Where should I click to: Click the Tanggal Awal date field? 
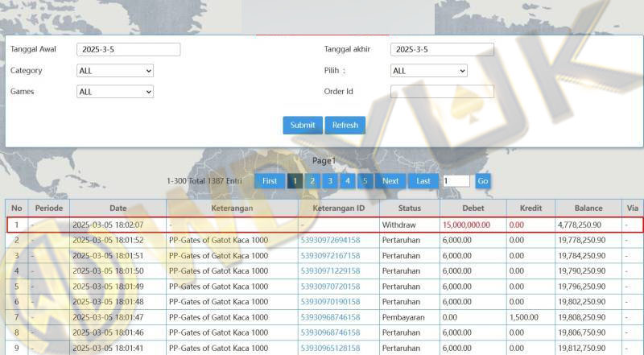point(129,49)
